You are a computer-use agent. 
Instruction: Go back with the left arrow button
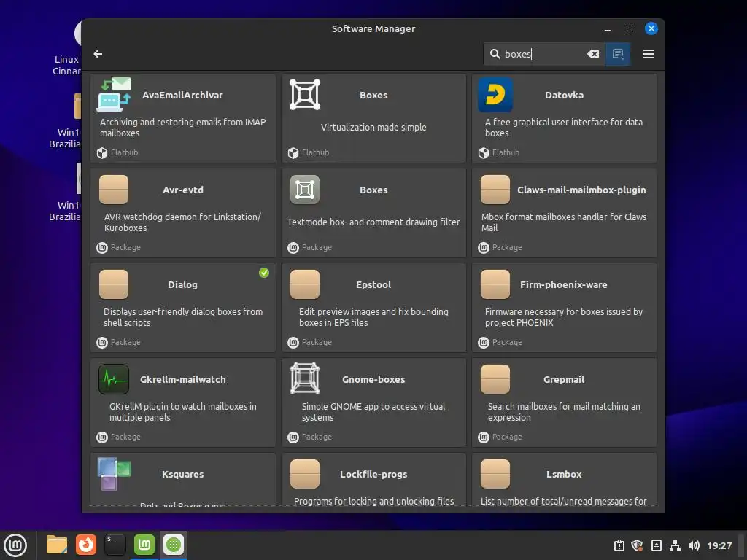[98, 54]
